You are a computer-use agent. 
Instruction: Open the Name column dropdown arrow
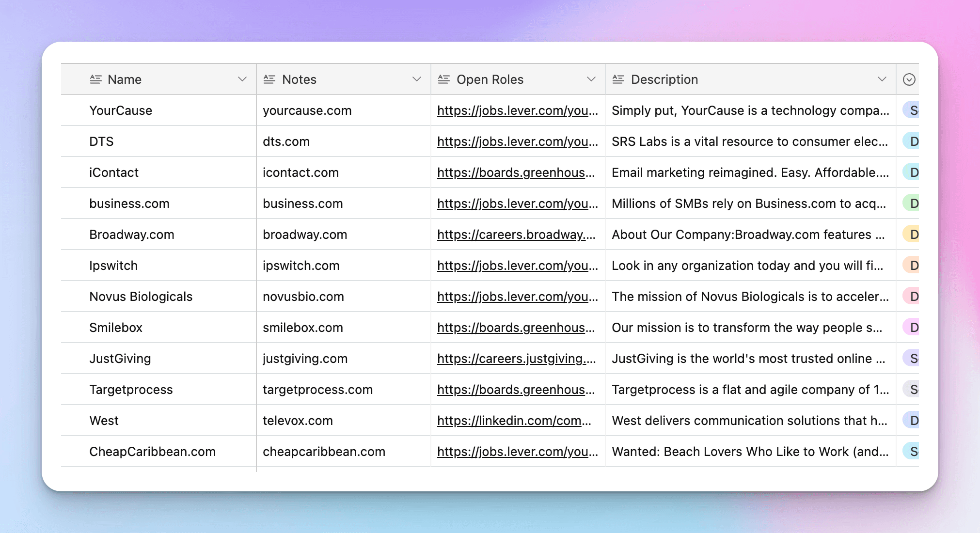[x=242, y=79]
